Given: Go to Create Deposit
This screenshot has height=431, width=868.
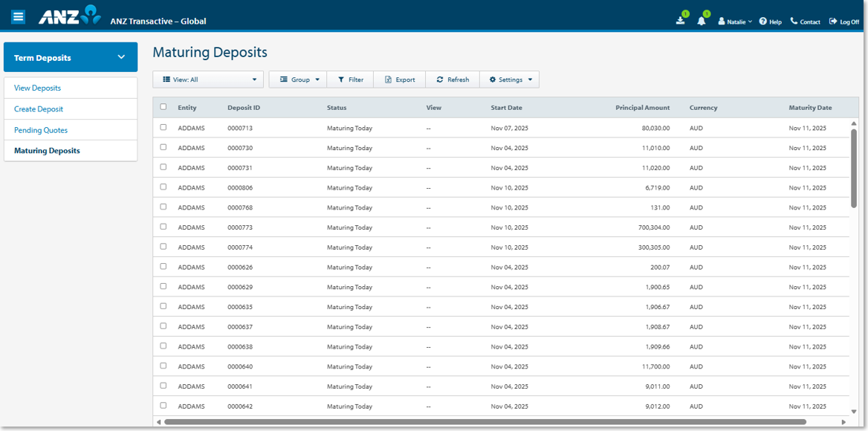Looking at the screenshot, I should tap(39, 108).
